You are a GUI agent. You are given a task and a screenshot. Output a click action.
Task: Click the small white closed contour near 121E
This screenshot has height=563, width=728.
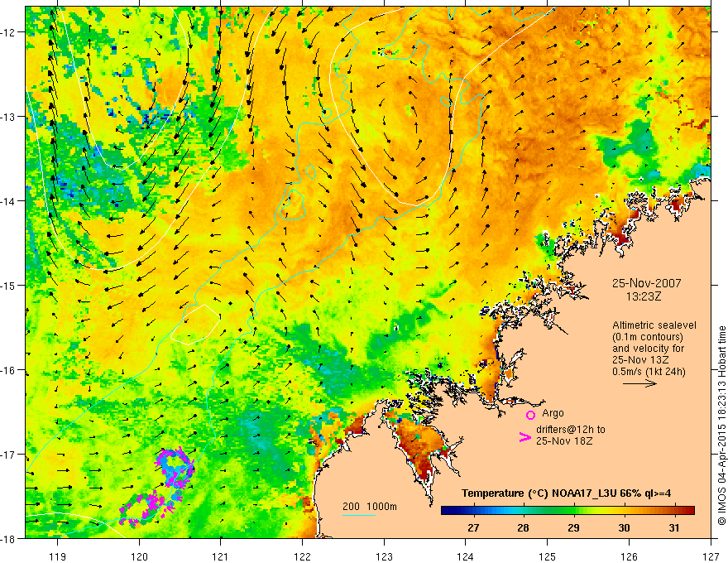click(195, 325)
